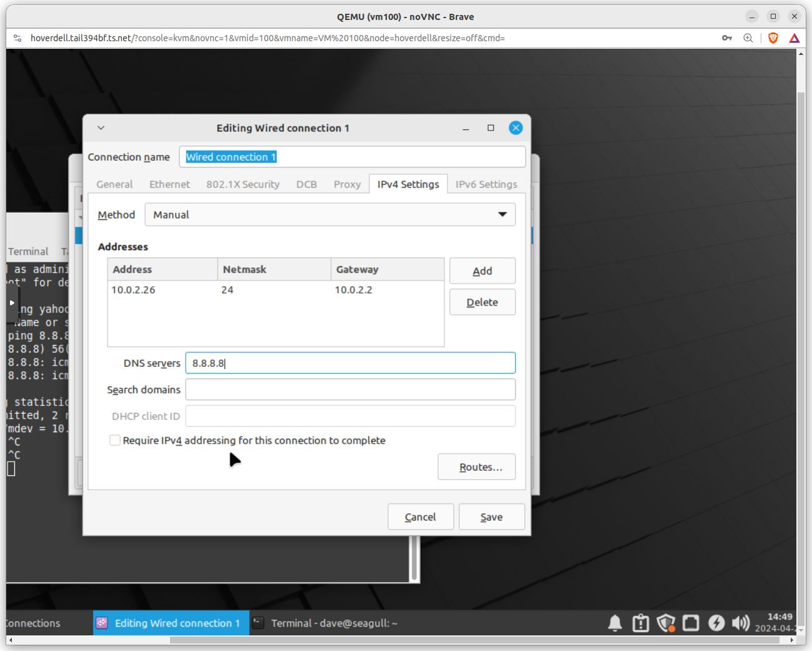
Task: Click the Netmask column header
Action: click(x=274, y=269)
